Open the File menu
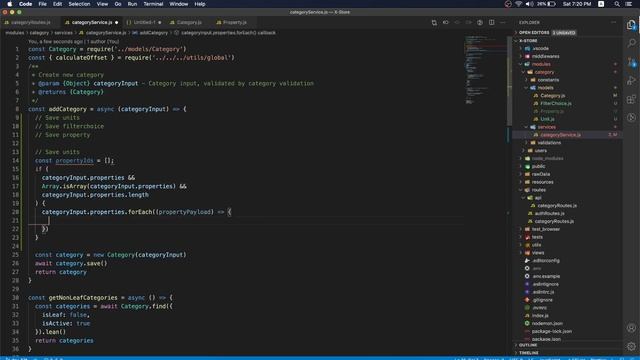The image size is (640, 360). (42, 4)
